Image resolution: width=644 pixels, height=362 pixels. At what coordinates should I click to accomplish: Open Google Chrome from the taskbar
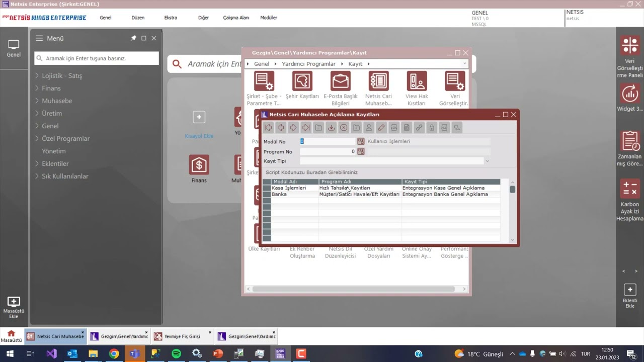114,354
